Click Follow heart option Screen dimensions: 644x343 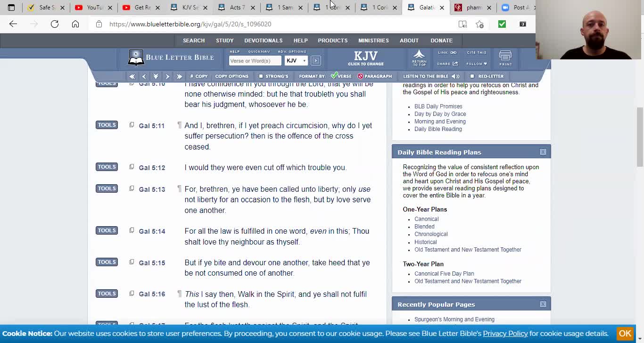[x=477, y=64]
